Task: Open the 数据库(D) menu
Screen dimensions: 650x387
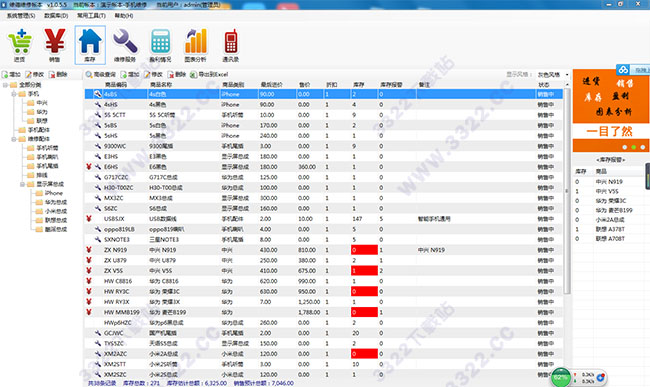Action: (x=56, y=16)
